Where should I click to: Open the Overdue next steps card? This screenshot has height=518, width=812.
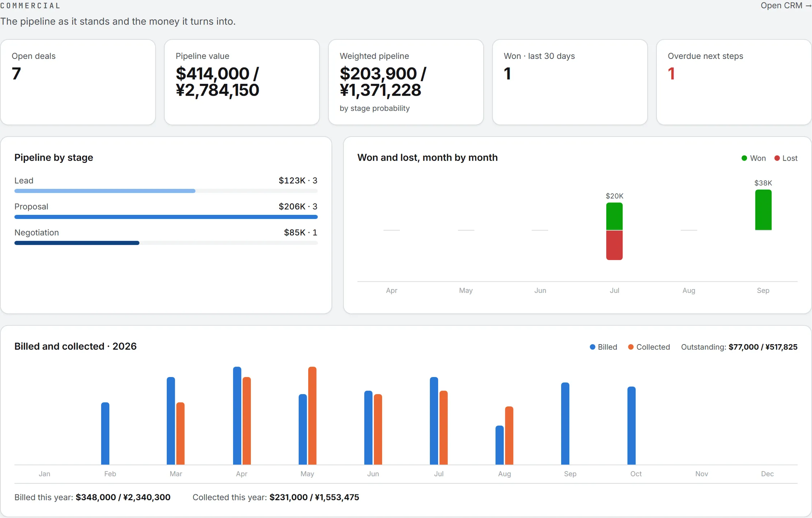click(734, 82)
